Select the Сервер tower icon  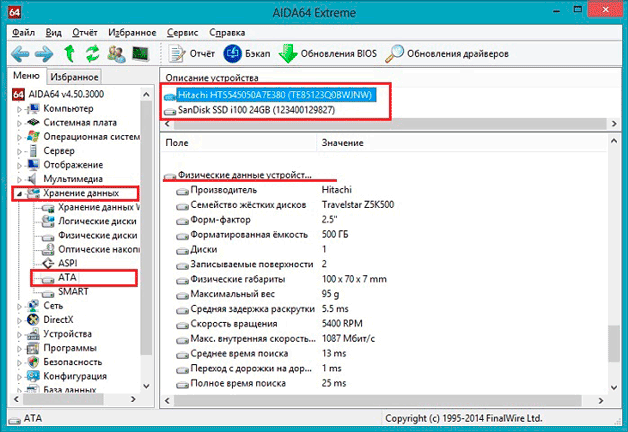coord(33,151)
